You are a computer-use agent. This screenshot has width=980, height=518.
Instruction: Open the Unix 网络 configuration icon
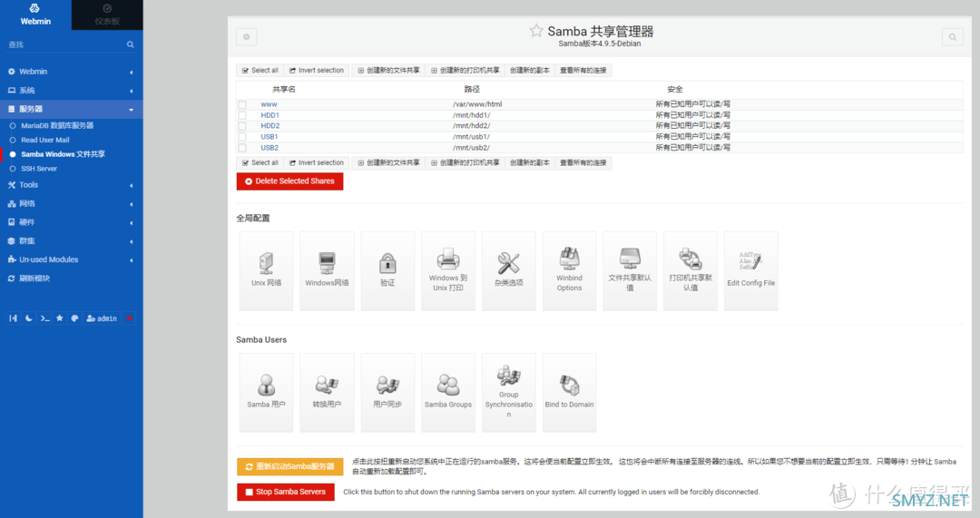click(x=266, y=270)
